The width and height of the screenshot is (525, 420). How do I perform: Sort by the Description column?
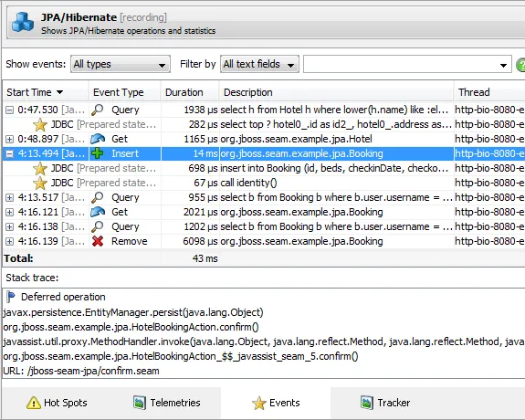(337, 92)
